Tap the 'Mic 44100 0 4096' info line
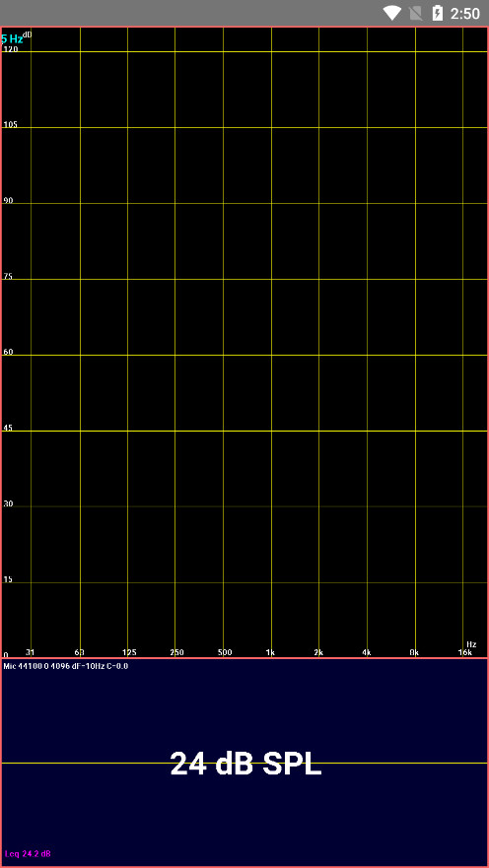489x868 pixels. 66,666
